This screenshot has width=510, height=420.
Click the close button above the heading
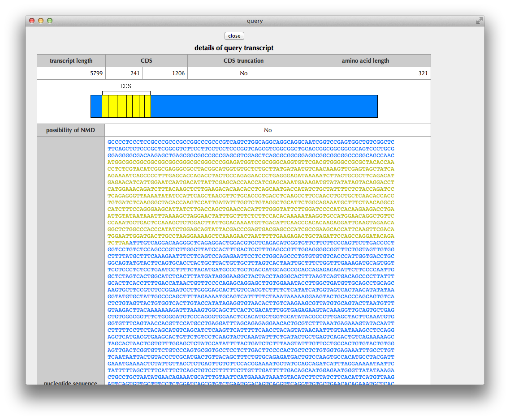coord(234,36)
